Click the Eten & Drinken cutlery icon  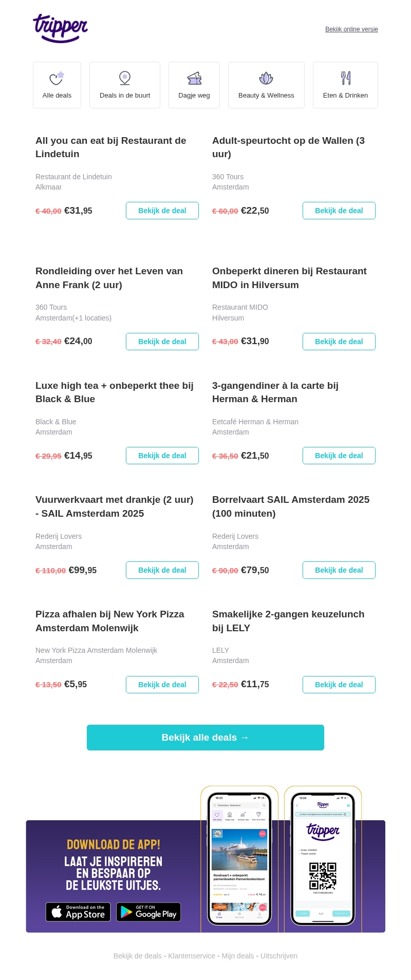tap(346, 78)
